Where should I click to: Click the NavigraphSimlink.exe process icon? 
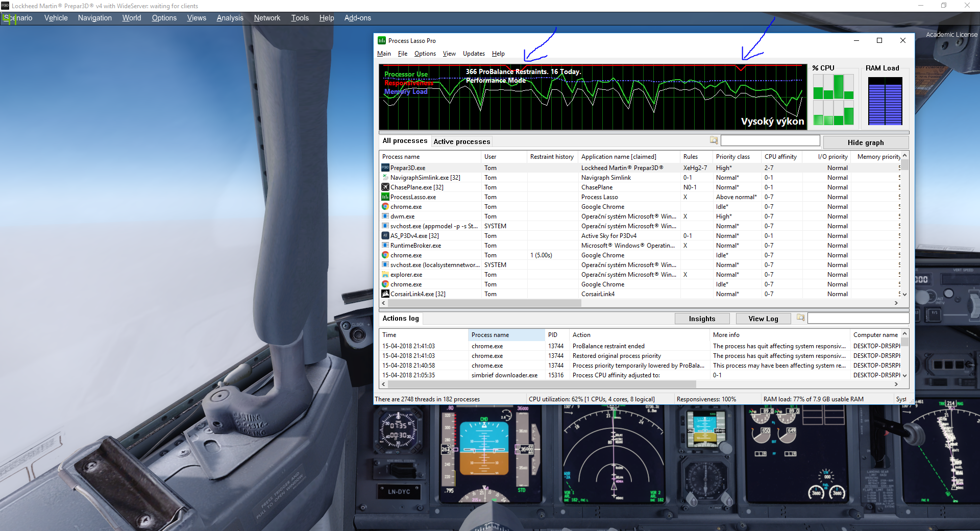(x=385, y=177)
